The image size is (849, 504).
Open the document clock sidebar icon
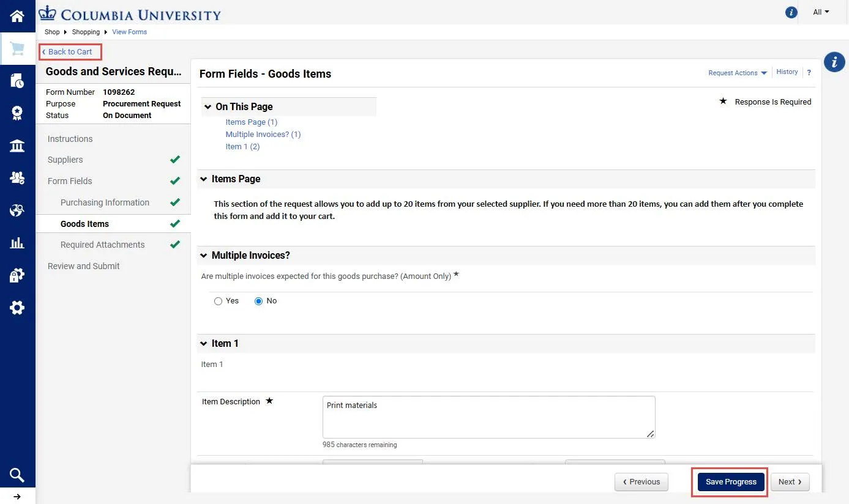(17, 81)
